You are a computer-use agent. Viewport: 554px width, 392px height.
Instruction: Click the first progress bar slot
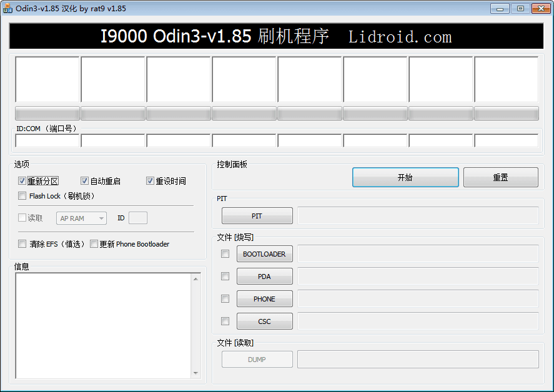[47, 114]
